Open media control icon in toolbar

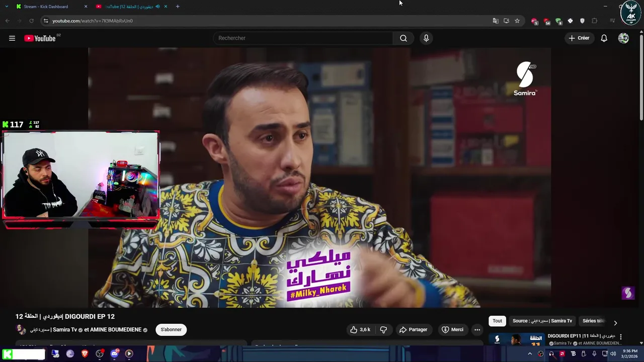coord(612,21)
